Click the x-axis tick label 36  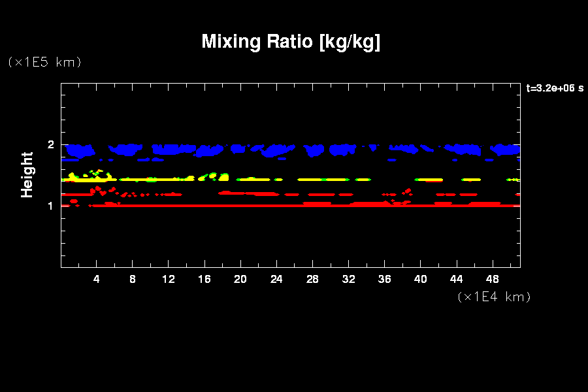coord(384,279)
